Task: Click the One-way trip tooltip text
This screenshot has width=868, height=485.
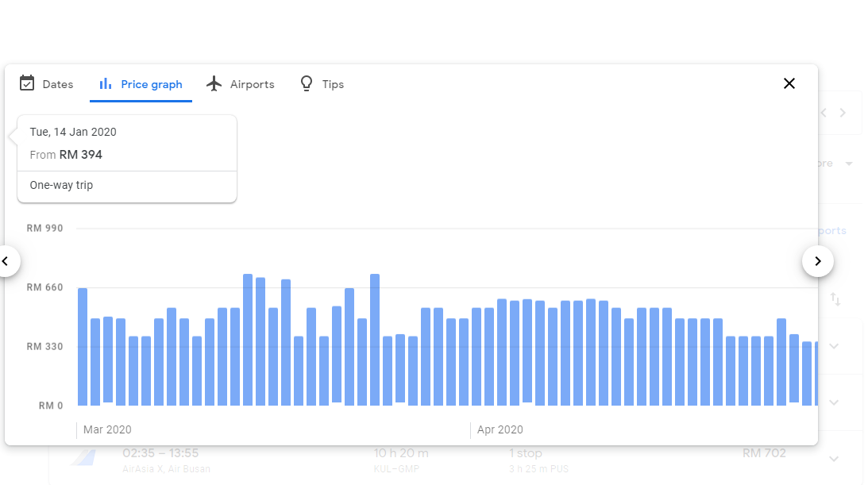Action: coord(61,185)
